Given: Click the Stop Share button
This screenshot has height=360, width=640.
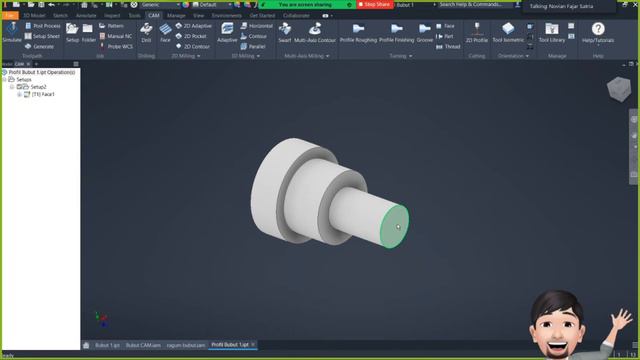Looking at the screenshot, I should pyautogui.click(x=374, y=4).
